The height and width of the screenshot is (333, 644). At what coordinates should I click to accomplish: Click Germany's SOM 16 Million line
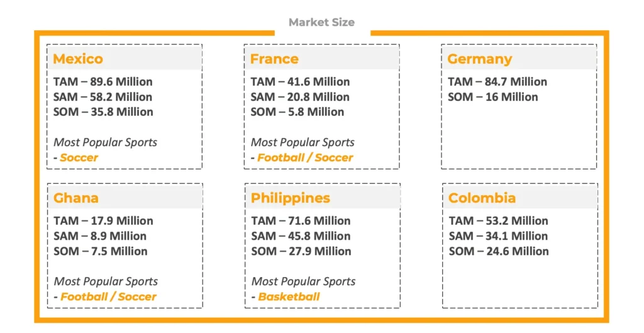[x=493, y=97]
